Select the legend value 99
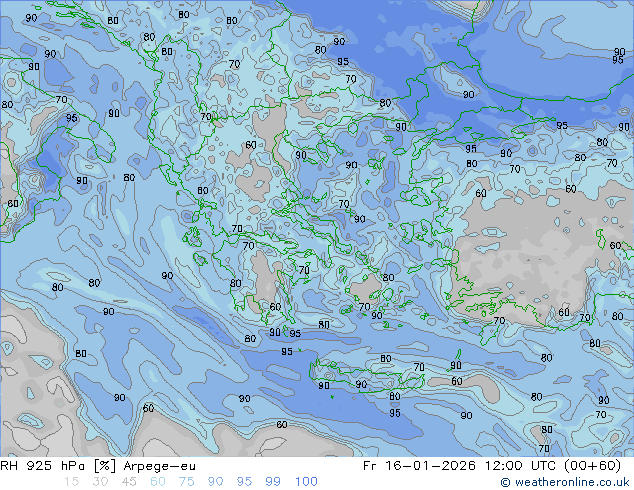The image size is (634, 490). [273, 482]
